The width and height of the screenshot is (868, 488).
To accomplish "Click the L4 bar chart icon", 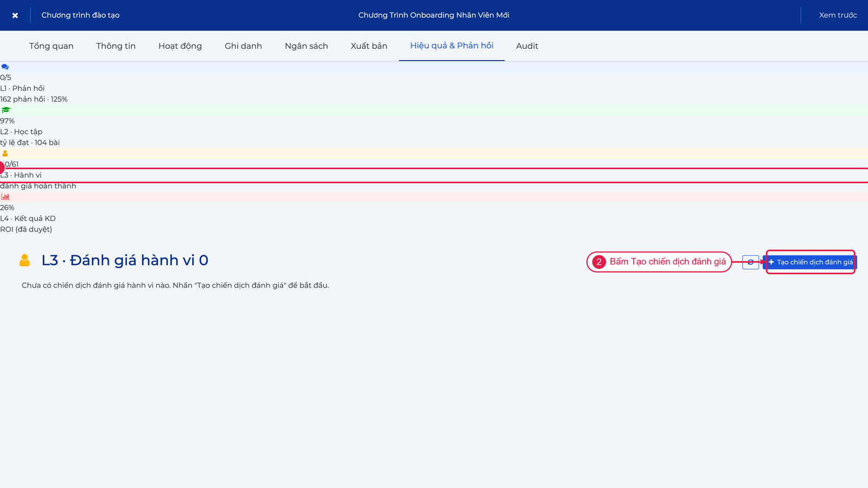I will click(5, 197).
